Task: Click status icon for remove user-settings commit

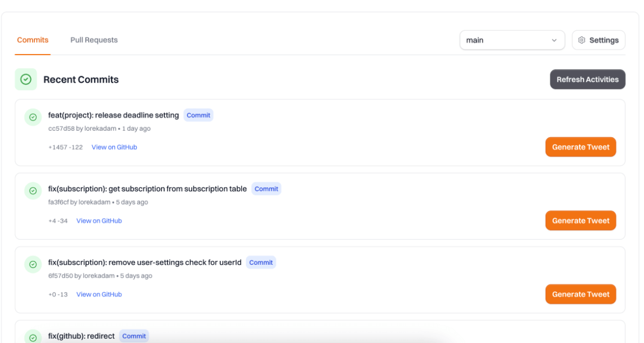Action: [33, 264]
